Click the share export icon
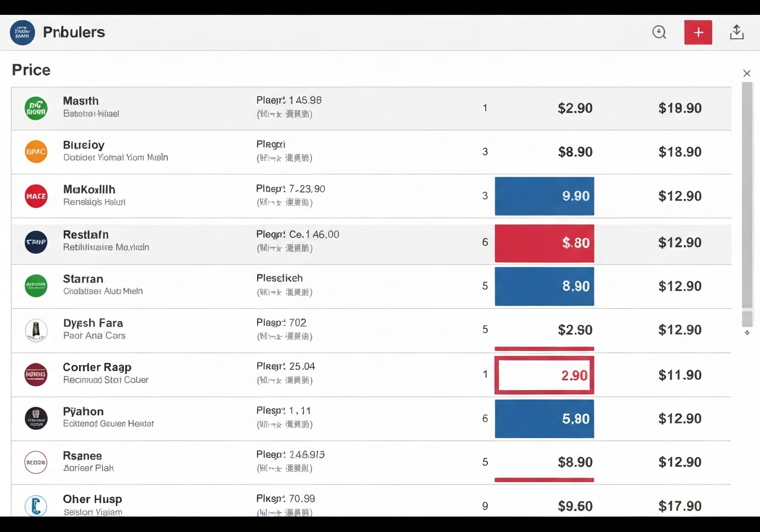 (x=736, y=33)
